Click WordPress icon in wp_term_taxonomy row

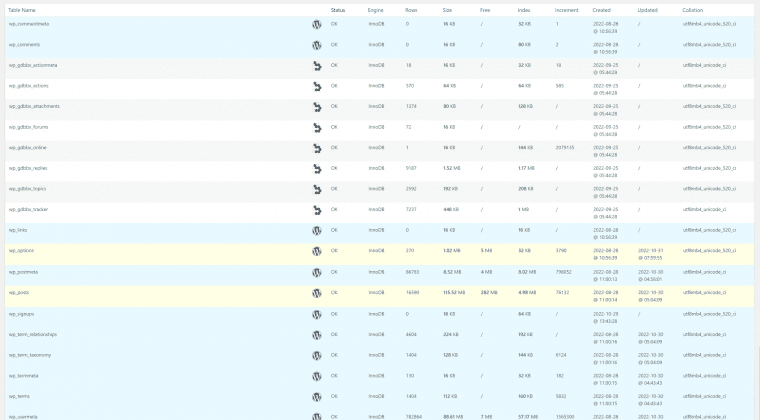[x=317, y=356]
